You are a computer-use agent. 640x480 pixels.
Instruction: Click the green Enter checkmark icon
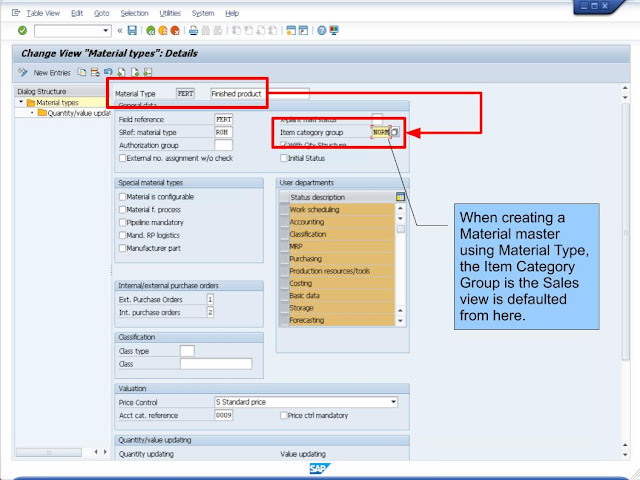point(22,30)
